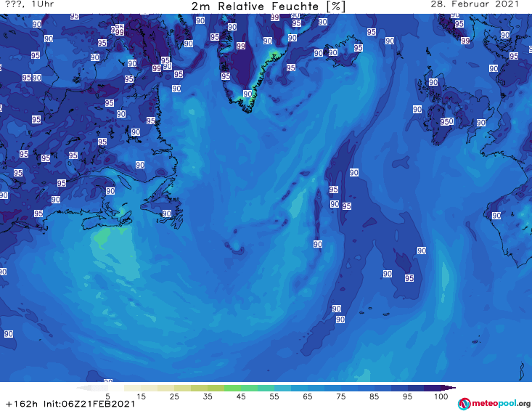
Task: Click the '99' label over central Greenland
Action: [240, 46]
